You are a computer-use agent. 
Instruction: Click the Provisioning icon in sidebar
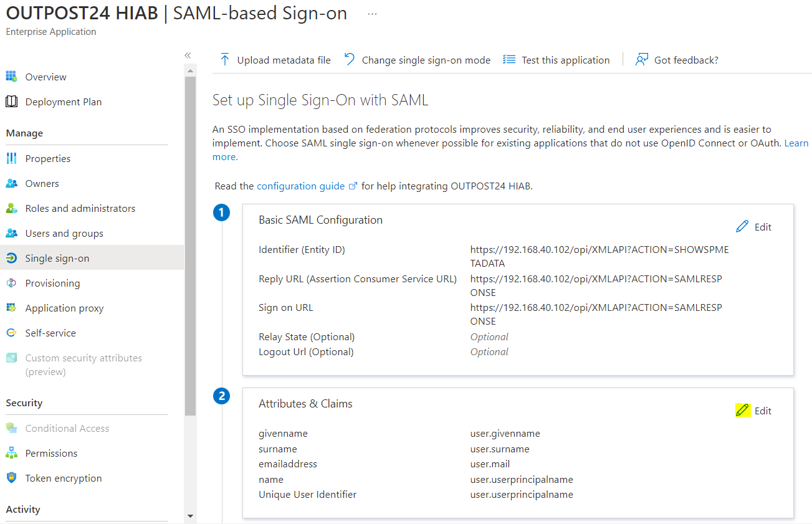11,283
